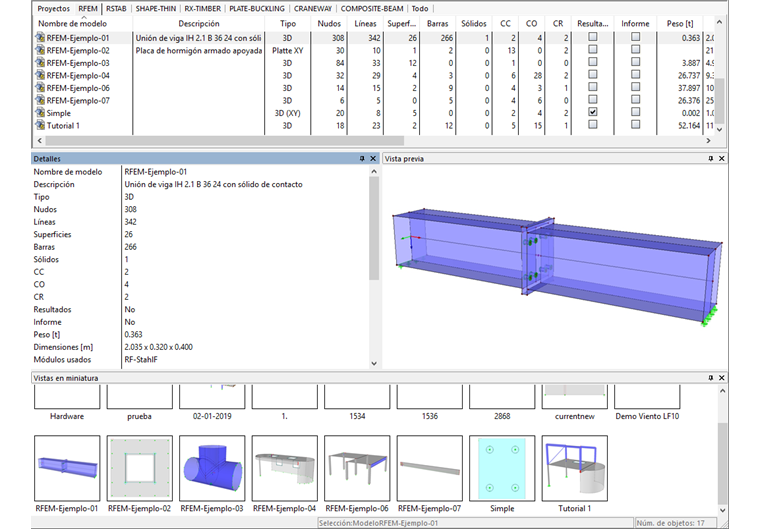Select the Tutorial 1 row name
The height and width of the screenshot is (529, 760).
[x=63, y=126]
